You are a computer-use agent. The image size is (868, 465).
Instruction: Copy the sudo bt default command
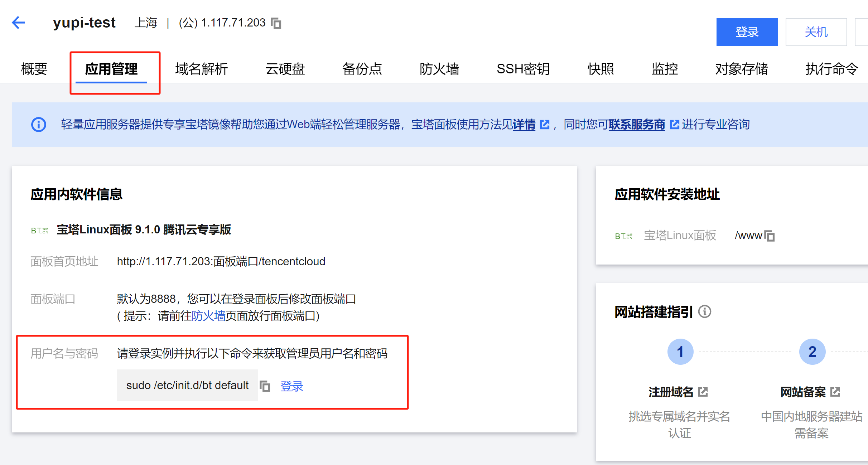(265, 386)
